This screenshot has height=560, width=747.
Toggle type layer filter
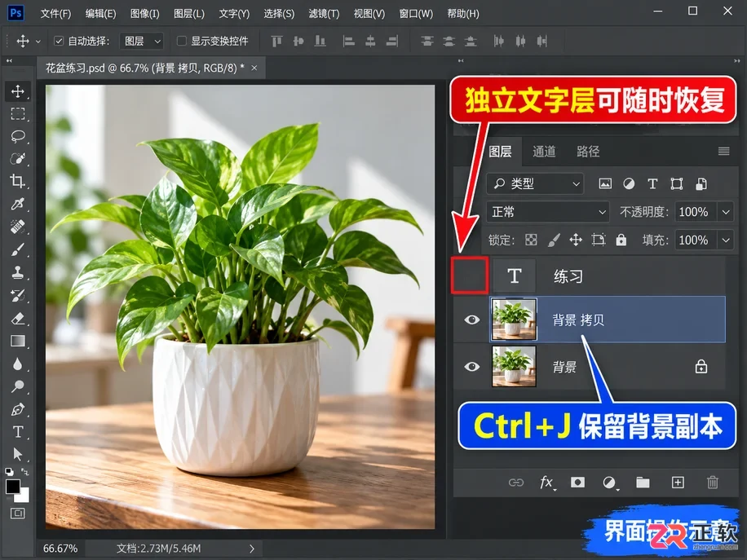coord(652,183)
